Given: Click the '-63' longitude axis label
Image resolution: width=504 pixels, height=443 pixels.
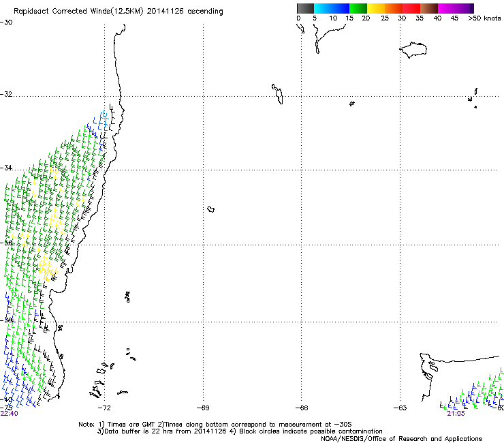Looking at the screenshot, I should pos(400,408).
